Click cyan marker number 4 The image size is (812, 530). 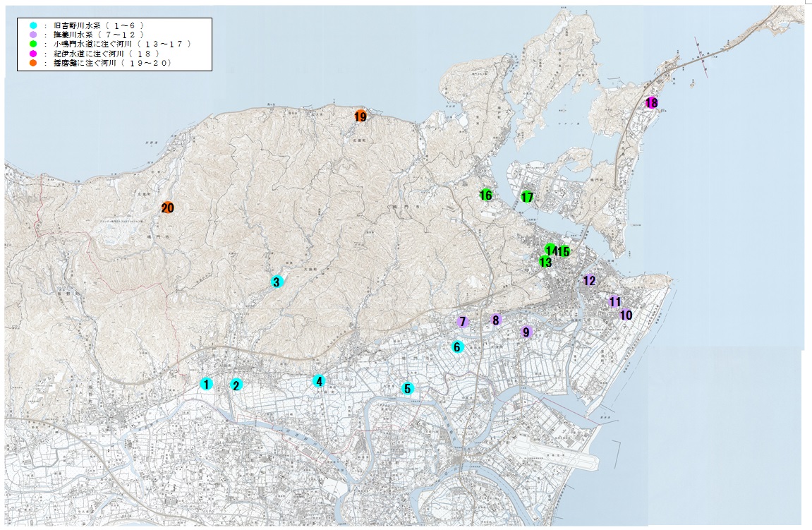coord(319,381)
